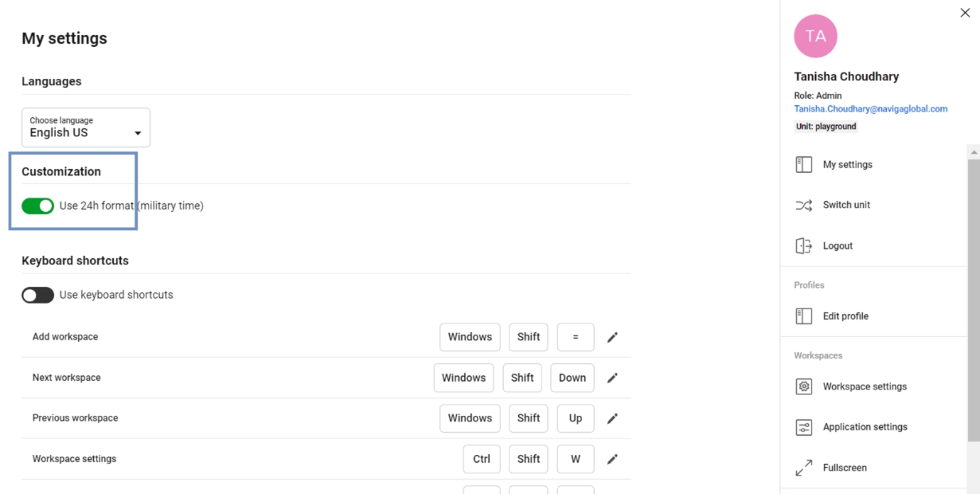Click the TA profile avatar

(815, 36)
